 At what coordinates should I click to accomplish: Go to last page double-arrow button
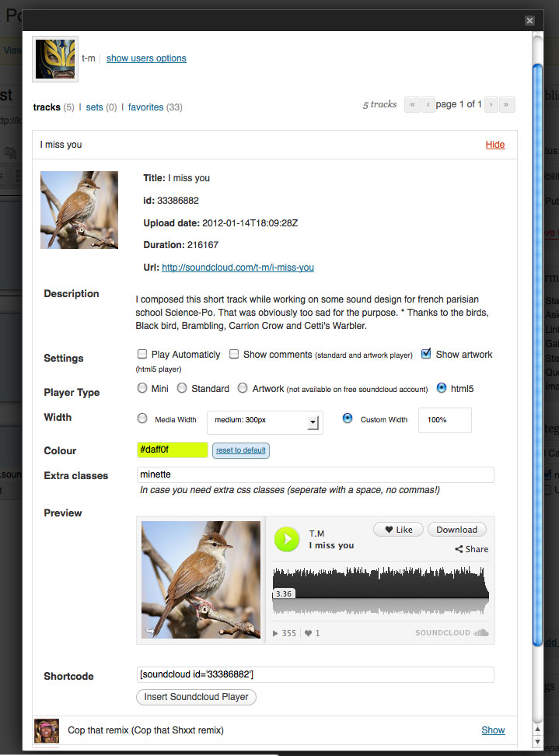pyautogui.click(x=506, y=104)
